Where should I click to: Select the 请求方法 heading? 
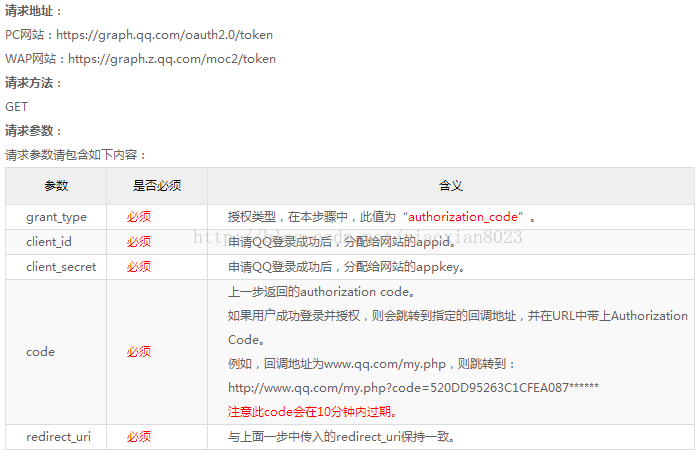[x=33, y=83]
